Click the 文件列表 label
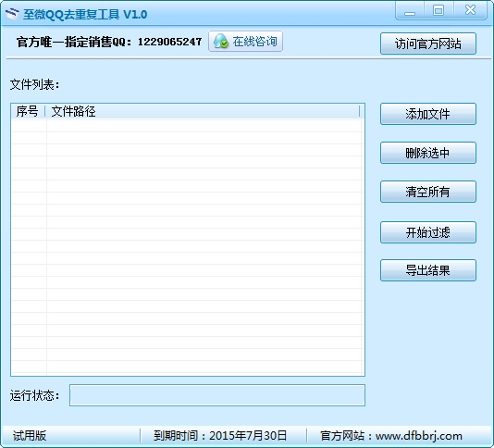This screenshot has width=494, height=448. (34, 84)
